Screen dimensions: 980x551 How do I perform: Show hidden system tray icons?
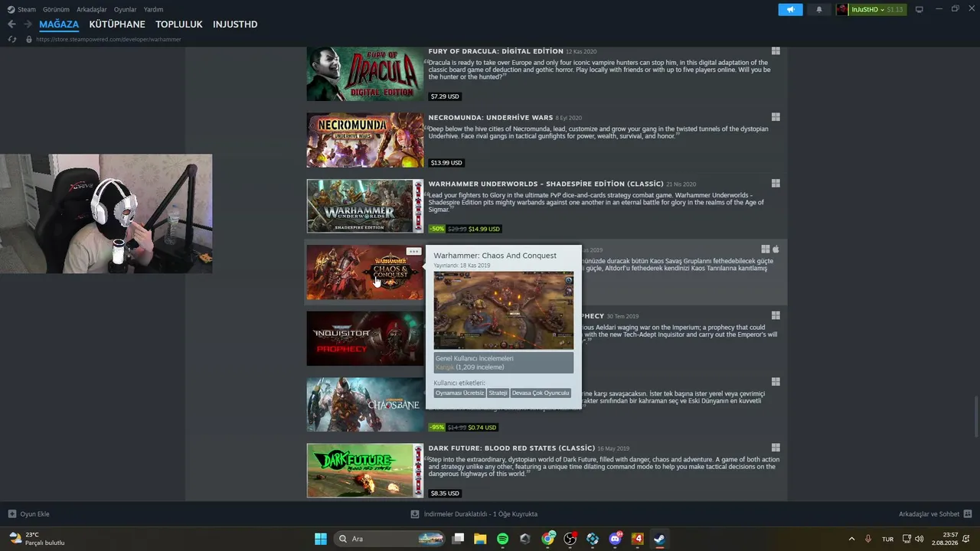point(851,539)
